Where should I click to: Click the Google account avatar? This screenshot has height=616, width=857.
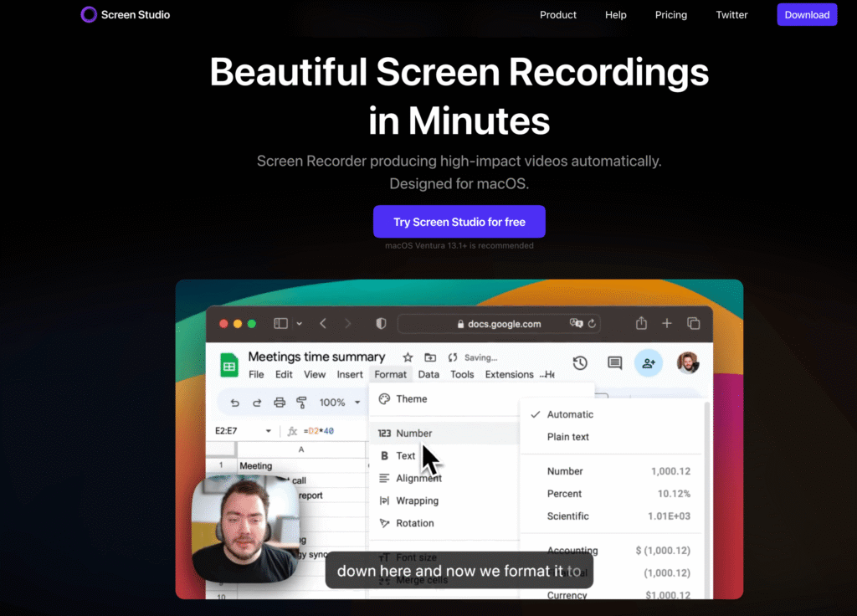click(x=688, y=363)
